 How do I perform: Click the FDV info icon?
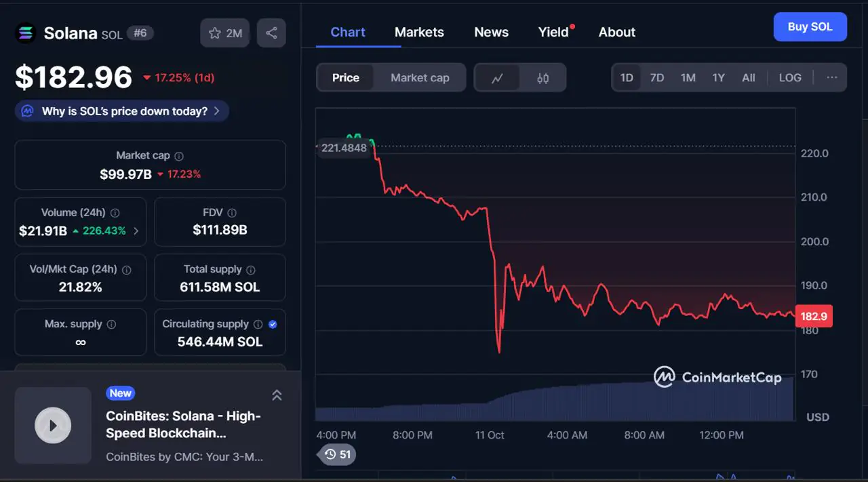(232, 213)
